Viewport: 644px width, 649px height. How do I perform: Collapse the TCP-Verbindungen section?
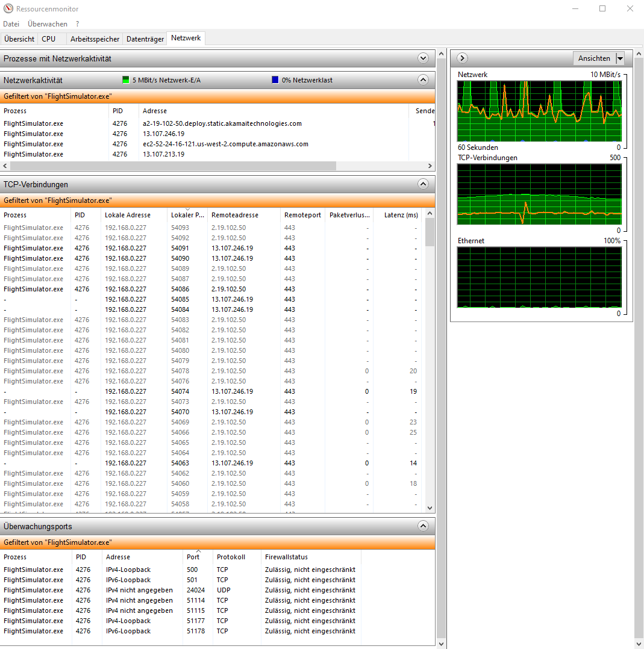(x=423, y=184)
